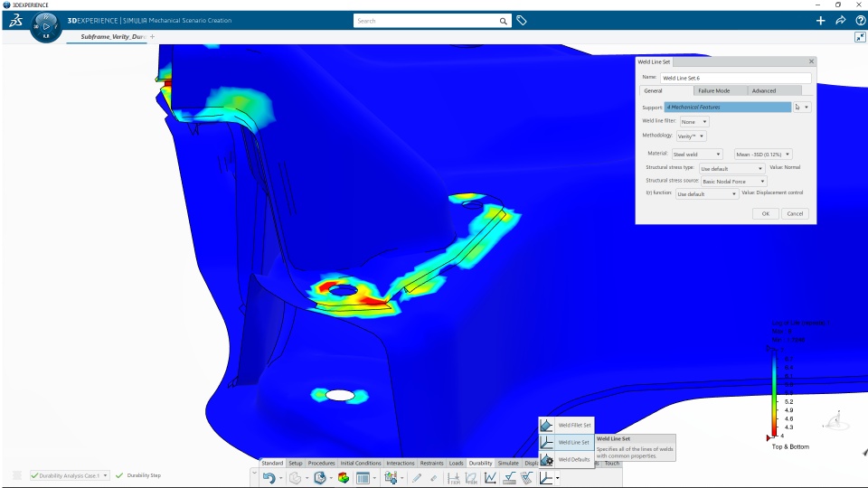Expand the weld toolbar flyout arrow
868x488 pixels.
pos(558,478)
